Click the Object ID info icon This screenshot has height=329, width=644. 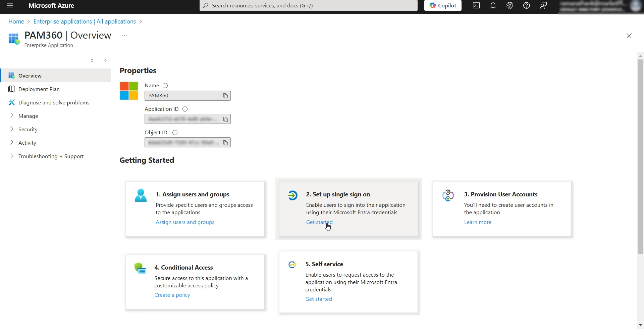coord(174,132)
